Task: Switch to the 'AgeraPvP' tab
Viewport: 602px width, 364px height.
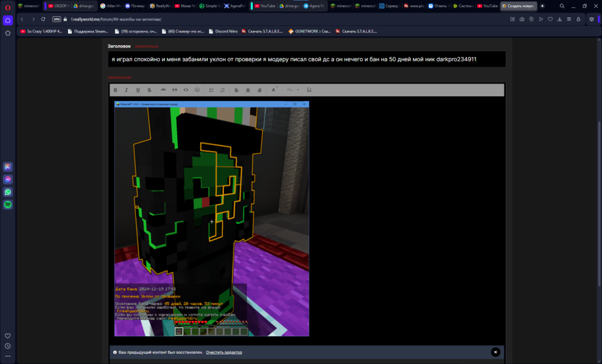Action: click(235, 6)
